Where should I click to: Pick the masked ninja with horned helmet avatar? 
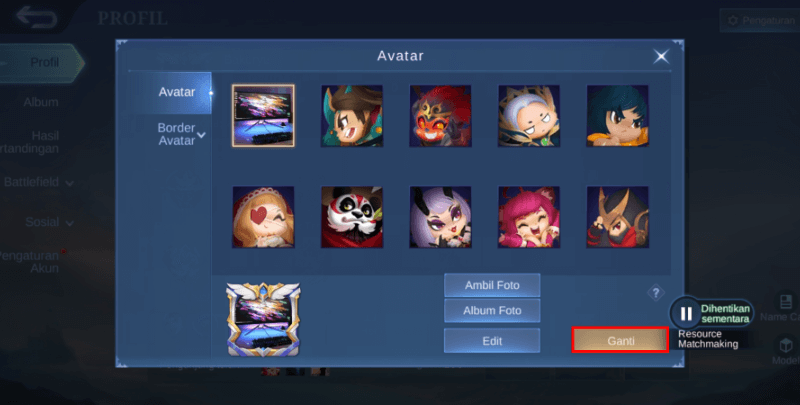617,217
